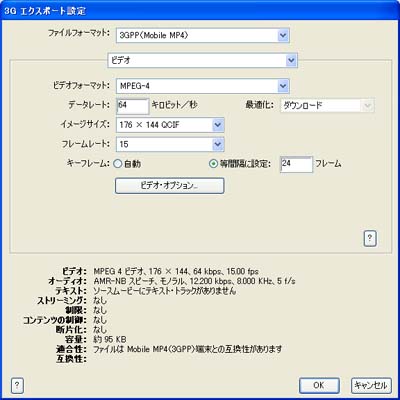Select the 等間隔に設定 radio button
Viewport: 400px width, 400px height.
pos(213,164)
